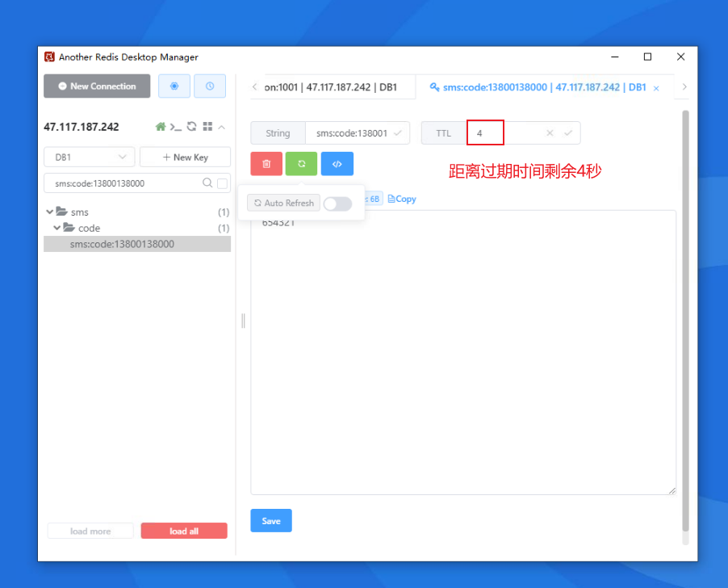Maximize the Redis Desktop Manager window
This screenshot has width=728, height=588.
647,57
